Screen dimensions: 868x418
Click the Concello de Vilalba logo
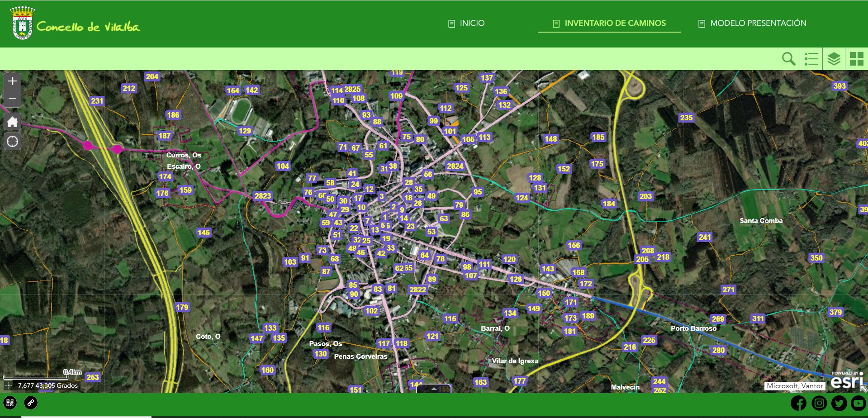[23, 23]
